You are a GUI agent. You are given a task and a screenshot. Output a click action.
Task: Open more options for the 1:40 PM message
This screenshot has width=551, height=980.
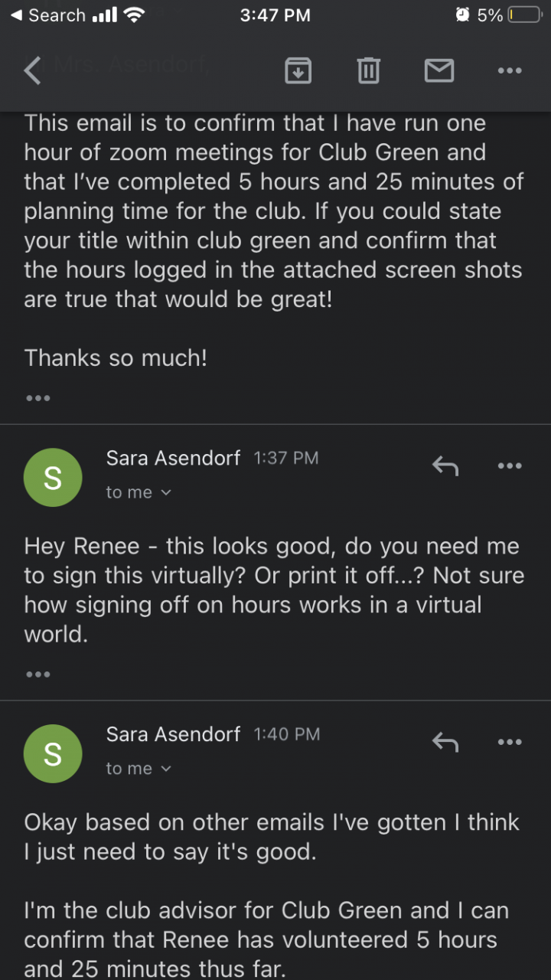[509, 741]
